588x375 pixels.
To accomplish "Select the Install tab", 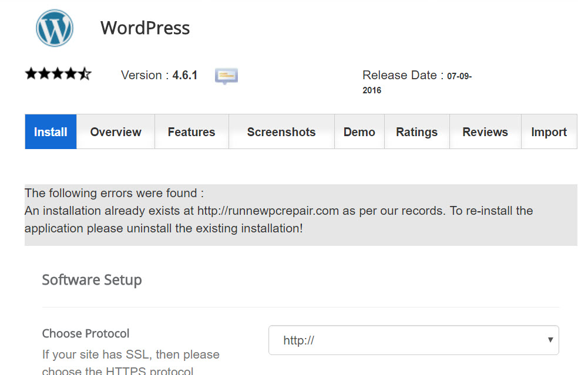I will (51, 132).
